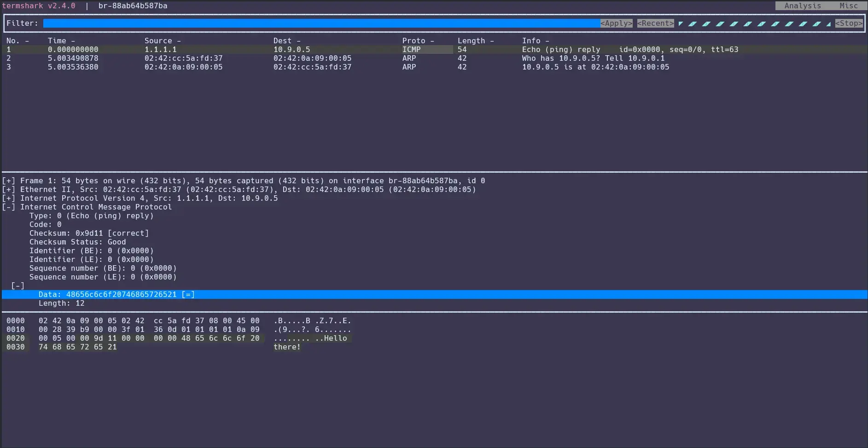
Task: Open the Recent filters list
Action: click(x=655, y=23)
